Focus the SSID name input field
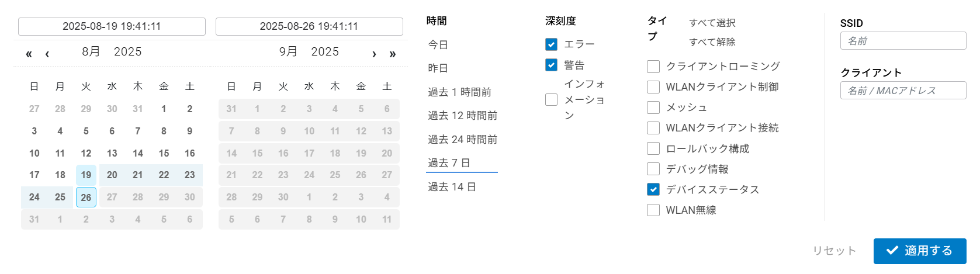 click(903, 41)
